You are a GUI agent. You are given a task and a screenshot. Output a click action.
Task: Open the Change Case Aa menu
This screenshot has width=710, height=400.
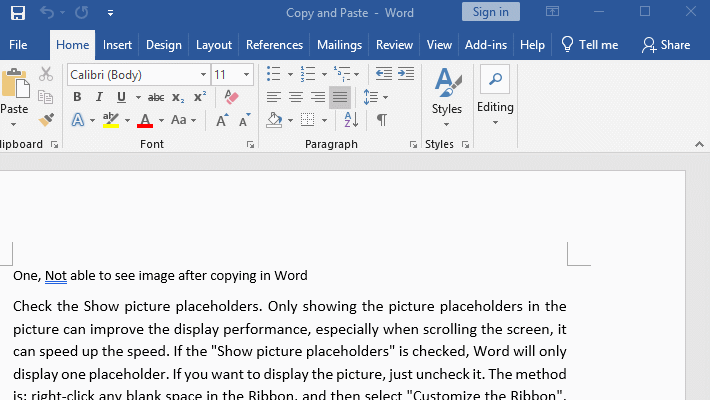click(x=183, y=120)
